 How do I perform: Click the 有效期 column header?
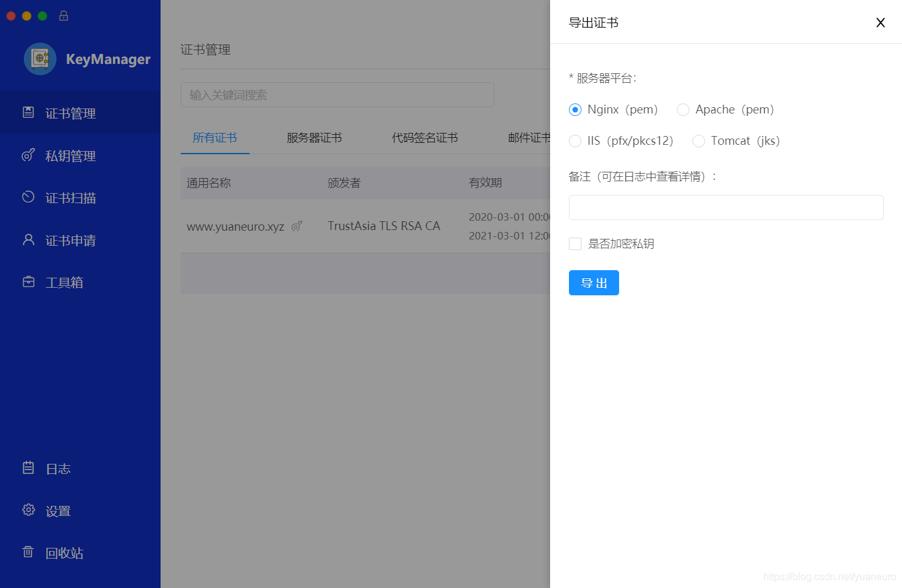pos(485,183)
